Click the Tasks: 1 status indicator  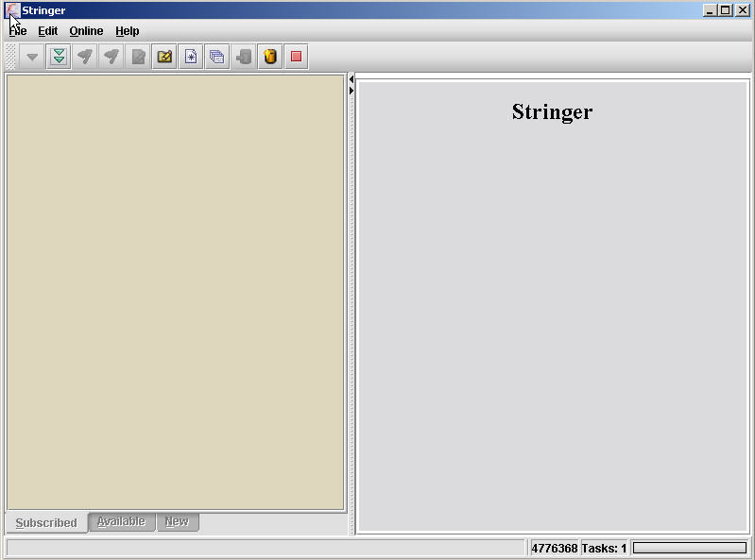point(604,548)
